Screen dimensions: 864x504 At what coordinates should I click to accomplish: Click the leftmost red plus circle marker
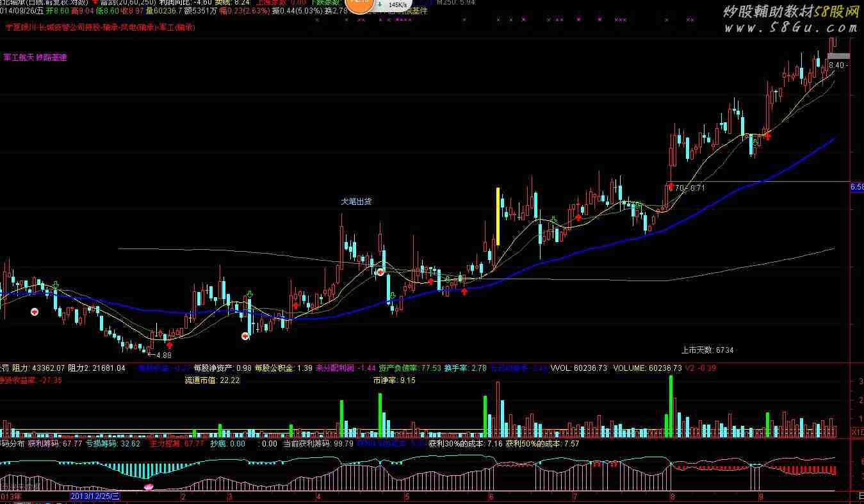click(35, 311)
